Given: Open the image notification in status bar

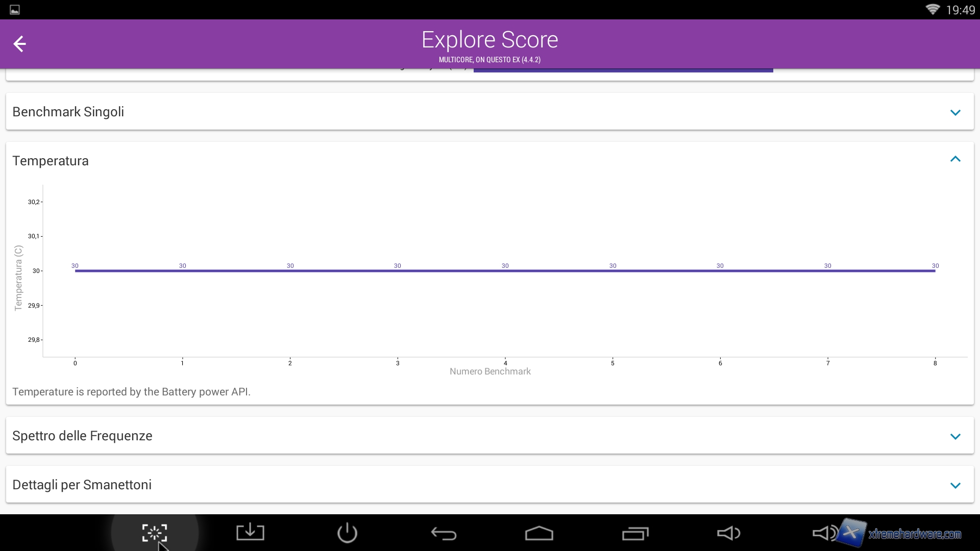Looking at the screenshot, I should tap(15, 10).
